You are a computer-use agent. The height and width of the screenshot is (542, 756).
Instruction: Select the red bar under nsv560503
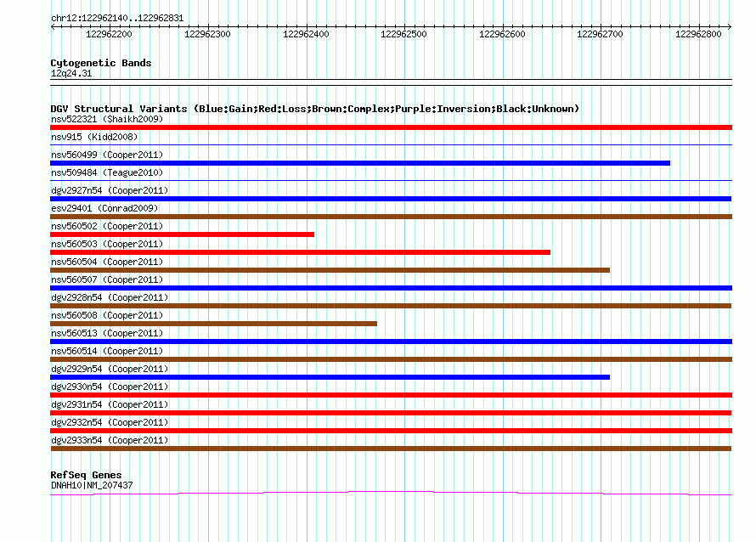click(301, 252)
